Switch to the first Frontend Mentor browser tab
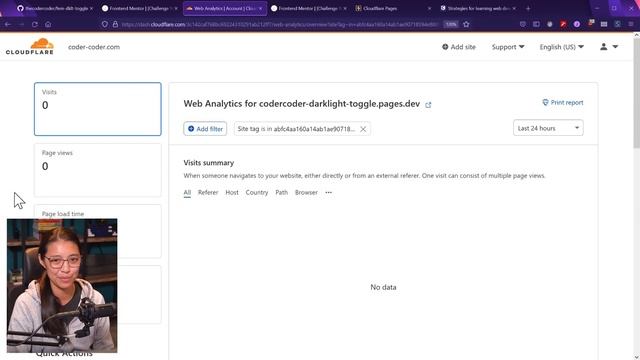The image size is (640, 360). tap(139, 8)
